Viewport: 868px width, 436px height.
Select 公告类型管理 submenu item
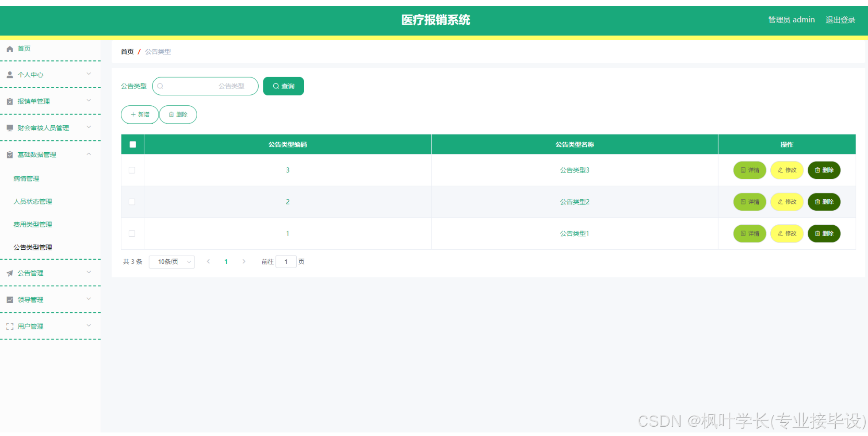(33, 247)
